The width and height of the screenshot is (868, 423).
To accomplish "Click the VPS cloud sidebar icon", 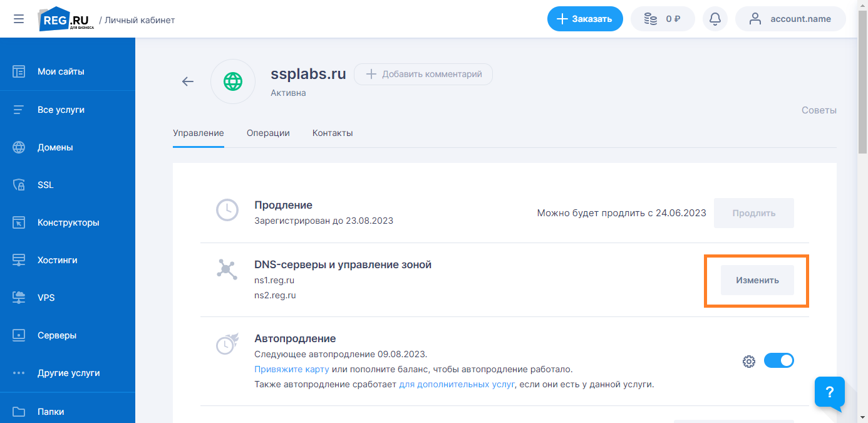I will click(x=19, y=298).
